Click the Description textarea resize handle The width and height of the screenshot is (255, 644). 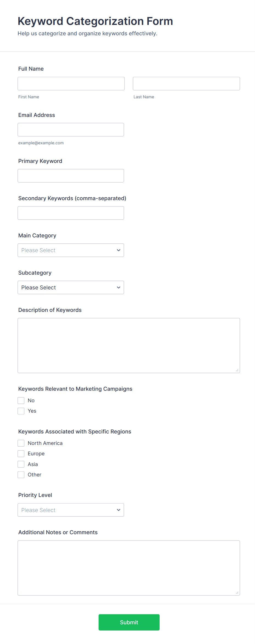coord(237,370)
